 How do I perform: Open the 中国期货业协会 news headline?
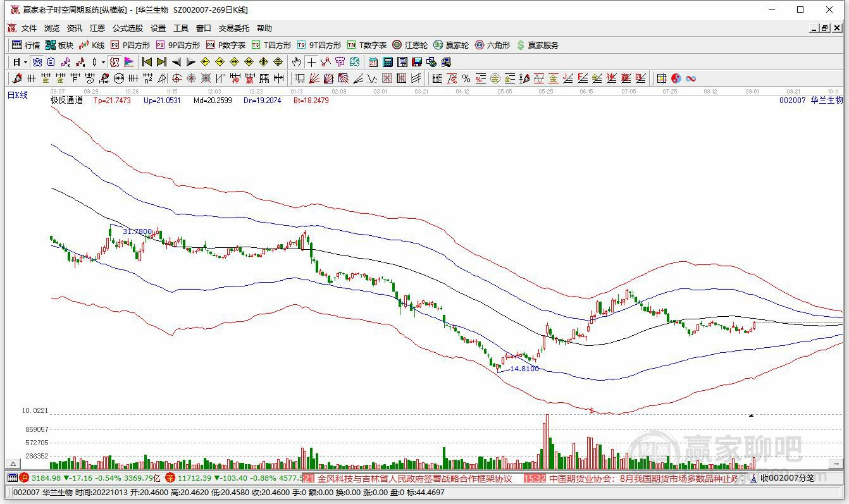[x=643, y=479]
